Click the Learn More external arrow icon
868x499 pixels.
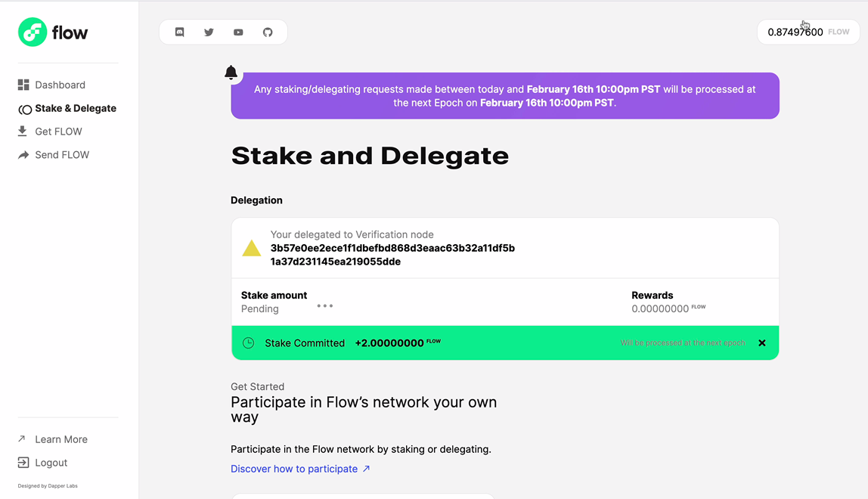(22, 439)
